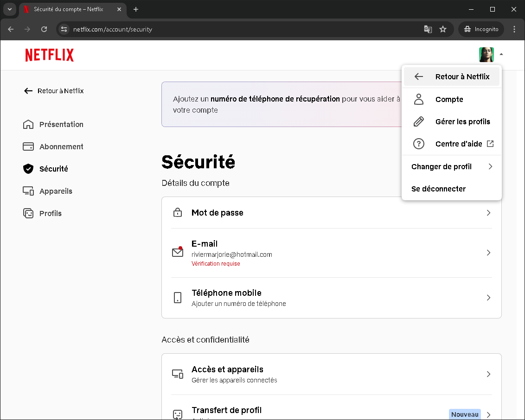Click the chevron next to Changer de profil
Screen dimensions: 525x420
point(490,166)
